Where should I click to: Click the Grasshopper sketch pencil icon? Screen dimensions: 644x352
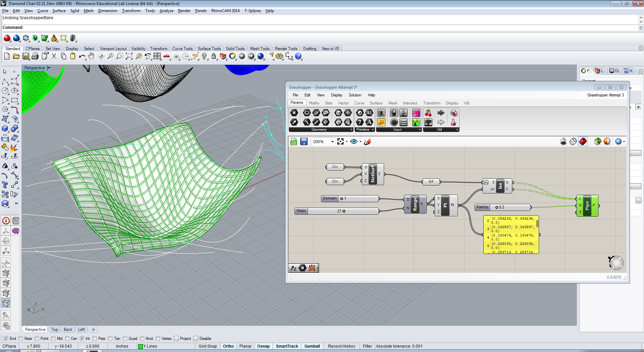click(x=368, y=142)
